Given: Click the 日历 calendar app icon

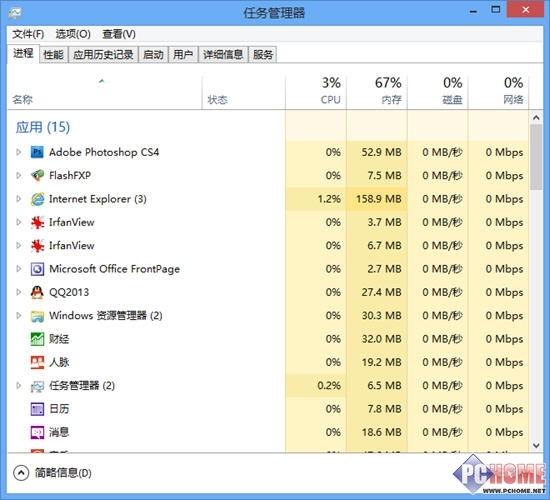Looking at the screenshot, I should (x=37, y=409).
